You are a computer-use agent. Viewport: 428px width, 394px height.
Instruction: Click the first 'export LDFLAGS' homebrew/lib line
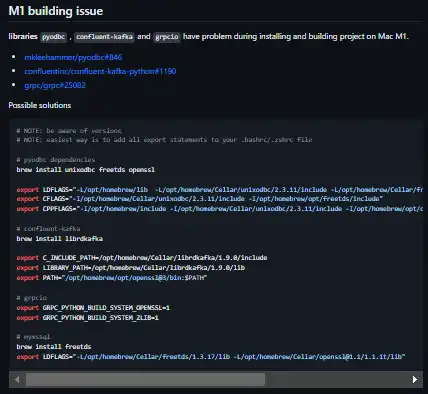(220, 190)
